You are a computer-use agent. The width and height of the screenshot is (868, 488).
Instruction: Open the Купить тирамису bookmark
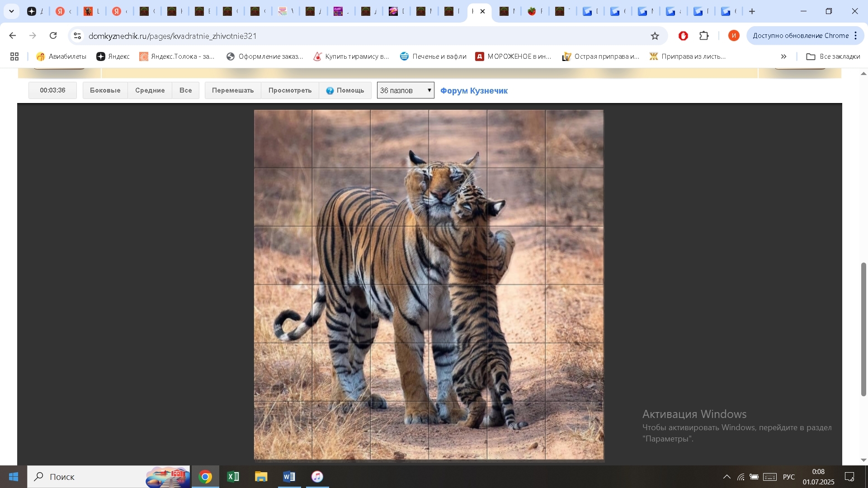pos(351,56)
